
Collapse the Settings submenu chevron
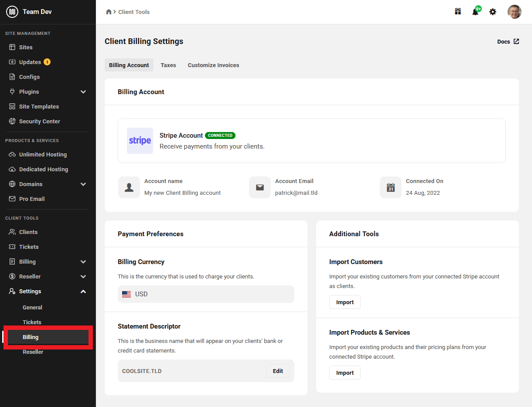[83, 291]
